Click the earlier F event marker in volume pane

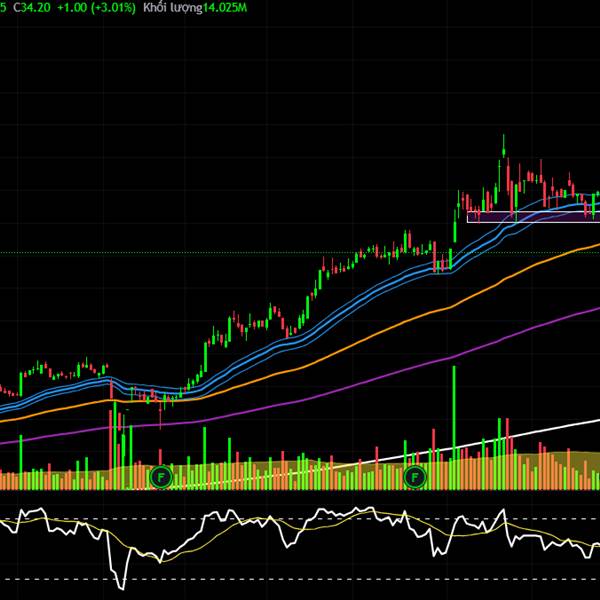pyautogui.click(x=161, y=477)
